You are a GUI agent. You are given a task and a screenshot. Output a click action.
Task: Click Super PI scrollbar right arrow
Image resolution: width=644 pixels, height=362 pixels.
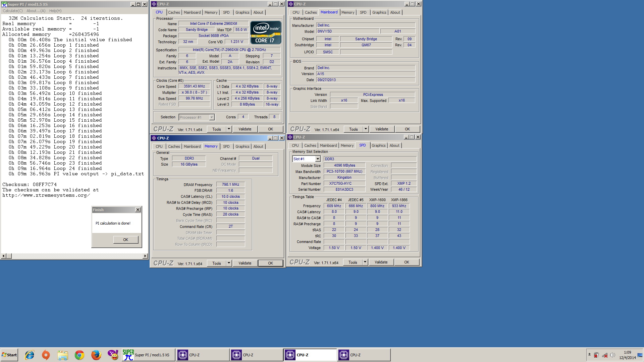[x=145, y=256]
